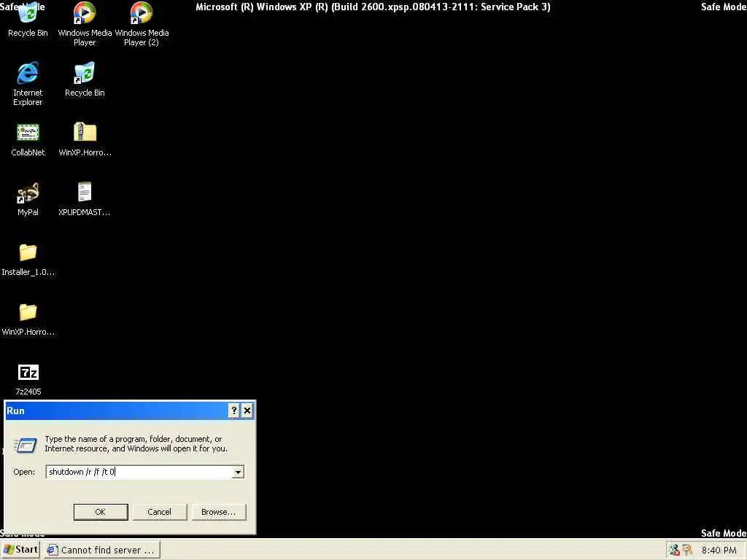Click the second system tray icon

(x=687, y=550)
